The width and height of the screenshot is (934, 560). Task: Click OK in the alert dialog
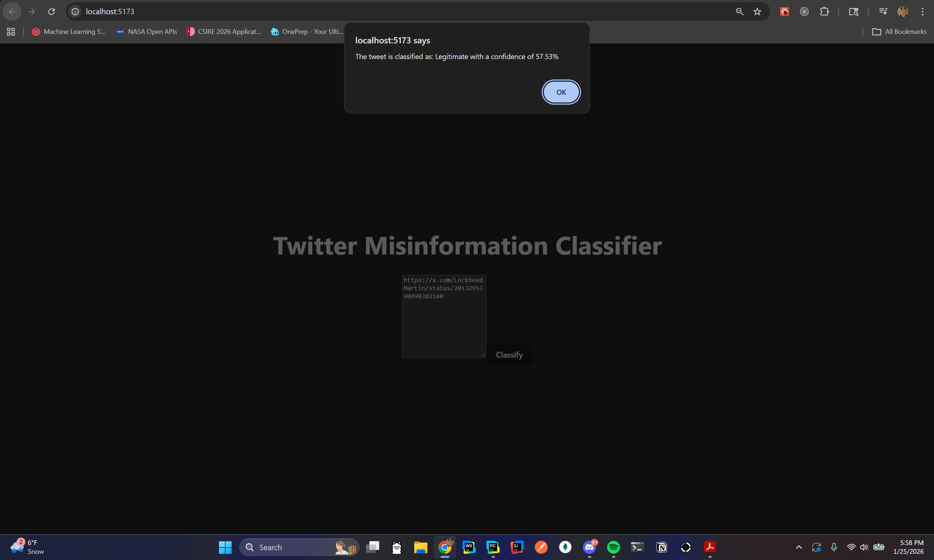pyautogui.click(x=561, y=92)
